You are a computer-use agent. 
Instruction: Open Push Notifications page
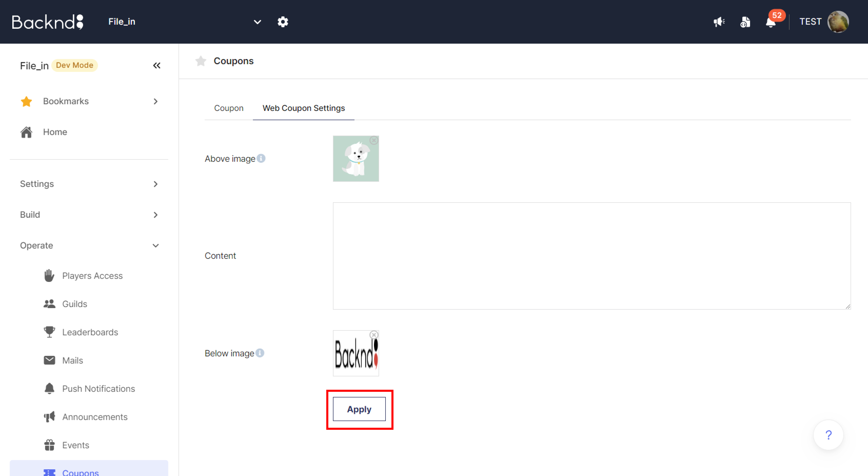(x=89, y=389)
